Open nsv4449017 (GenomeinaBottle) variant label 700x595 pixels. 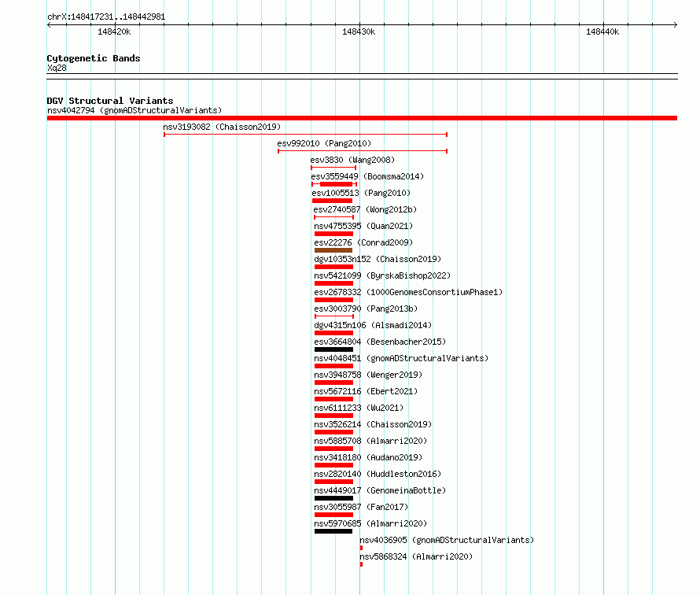[x=380, y=490]
